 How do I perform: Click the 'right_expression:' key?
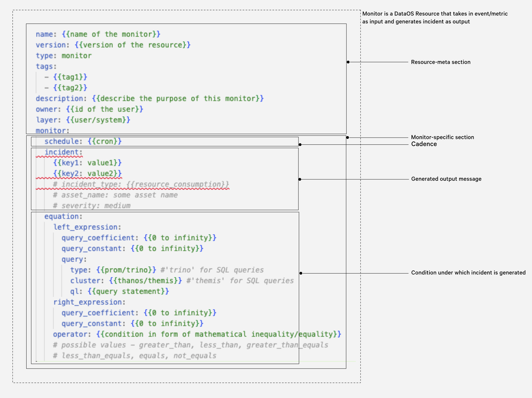pos(89,302)
